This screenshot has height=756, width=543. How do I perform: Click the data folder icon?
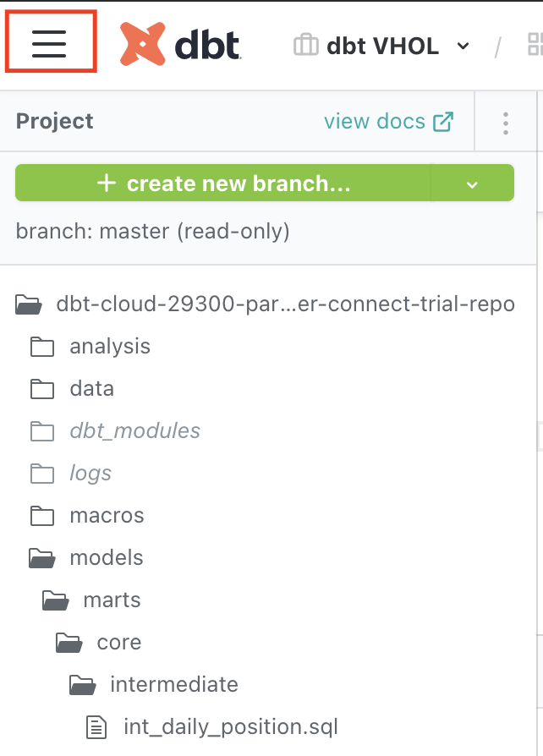[x=42, y=389]
